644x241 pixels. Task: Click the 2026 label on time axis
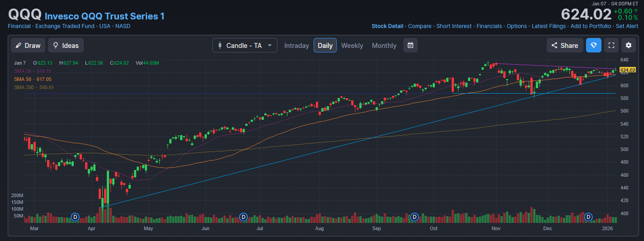pyautogui.click(x=607, y=229)
